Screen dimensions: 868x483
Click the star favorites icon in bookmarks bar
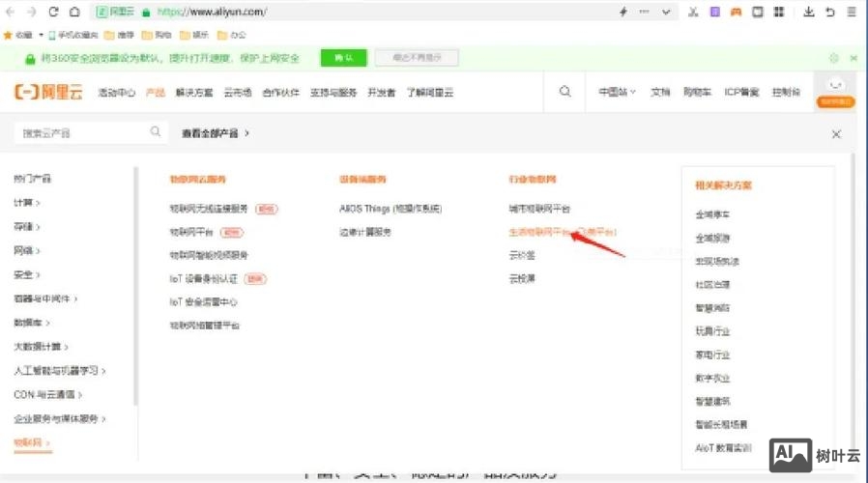[x=8, y=35]
